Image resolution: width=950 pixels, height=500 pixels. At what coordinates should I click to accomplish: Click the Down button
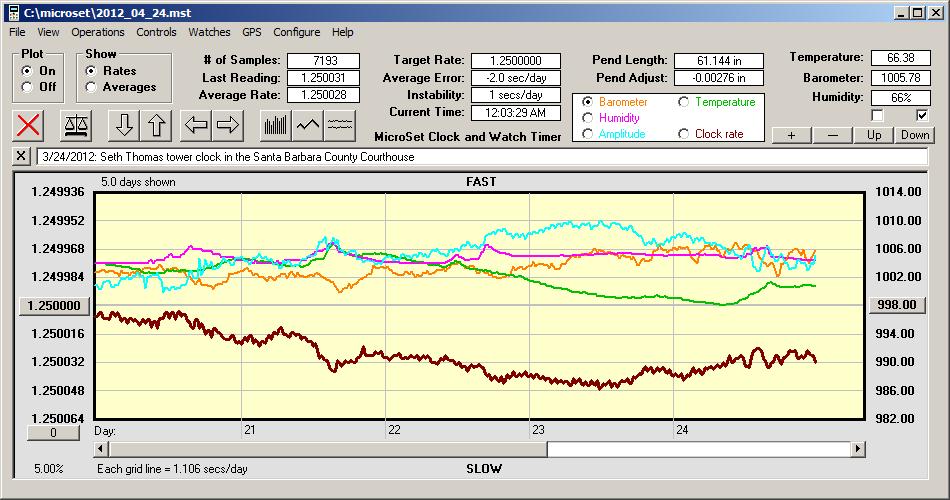point(915,135)
